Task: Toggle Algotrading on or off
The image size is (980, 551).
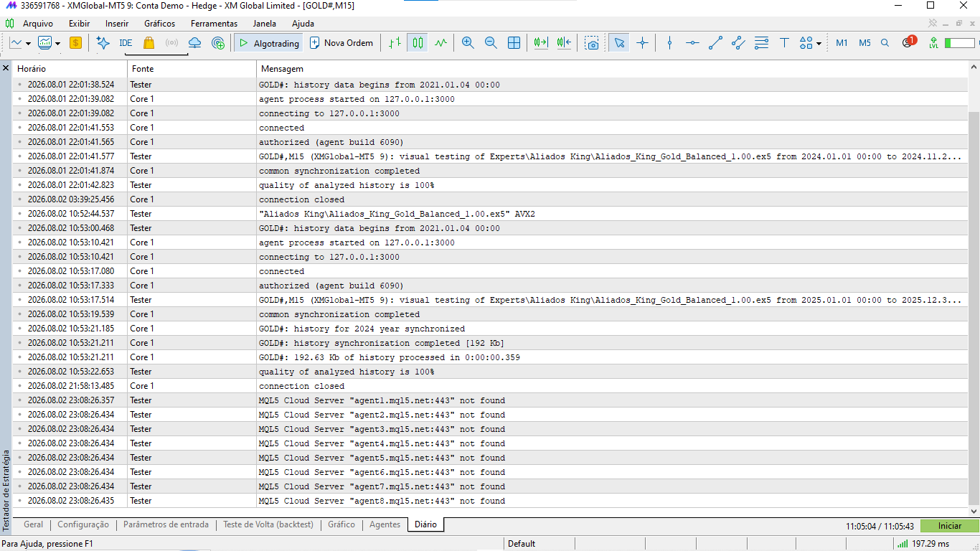Action: tap(269, 43)
